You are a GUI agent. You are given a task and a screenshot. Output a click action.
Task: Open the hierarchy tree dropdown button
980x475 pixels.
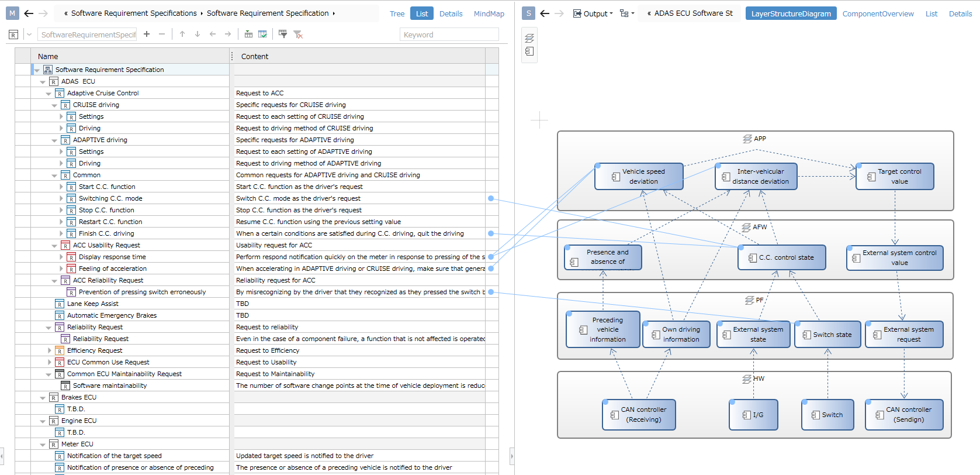pos(627,13)
